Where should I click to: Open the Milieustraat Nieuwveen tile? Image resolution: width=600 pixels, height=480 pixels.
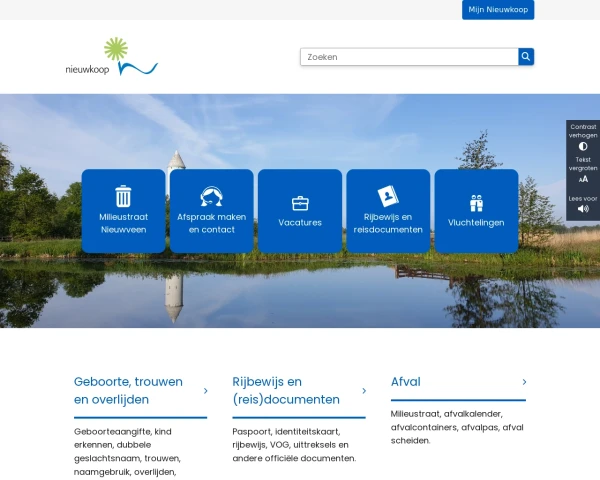tap(123, 211)
